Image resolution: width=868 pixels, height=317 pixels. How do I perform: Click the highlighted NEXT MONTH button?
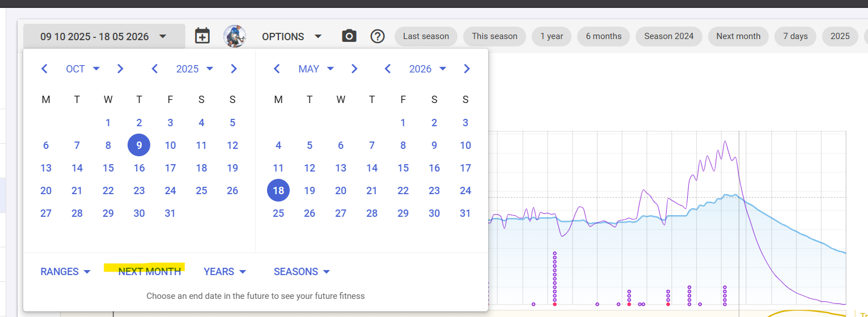(x=149, y=272)
